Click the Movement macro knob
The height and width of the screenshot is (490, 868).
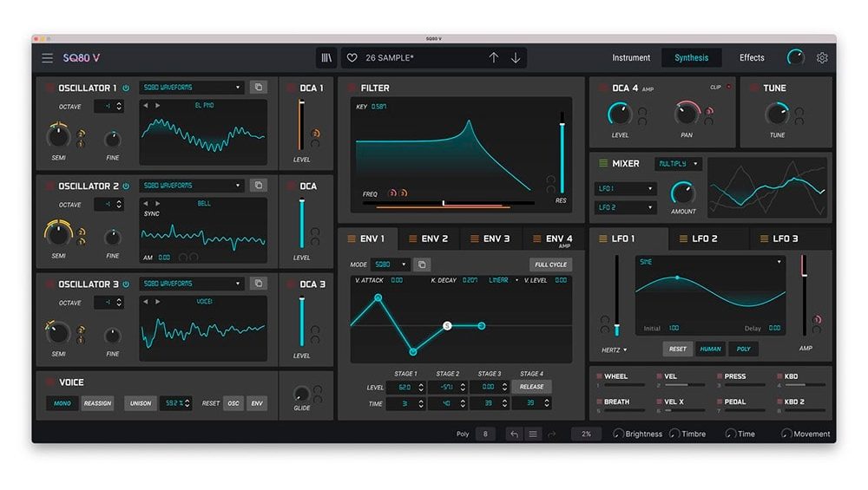click(x=786, y=434)
